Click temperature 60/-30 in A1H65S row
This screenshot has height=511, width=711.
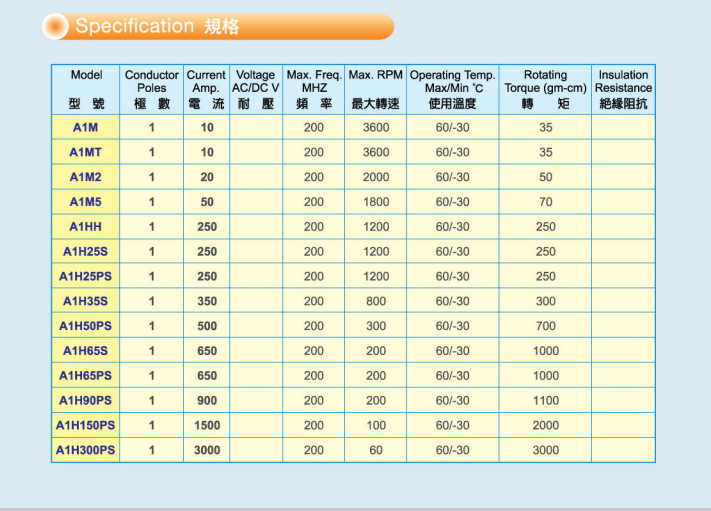[x=453, y=351]
